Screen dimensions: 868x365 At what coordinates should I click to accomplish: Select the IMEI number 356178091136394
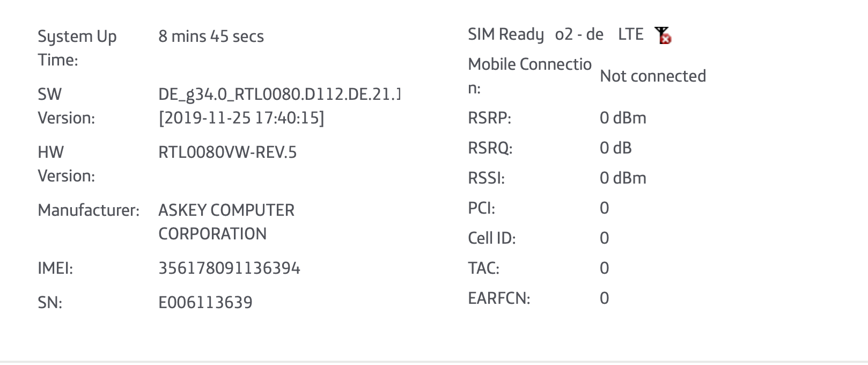[x=229, y=268]
